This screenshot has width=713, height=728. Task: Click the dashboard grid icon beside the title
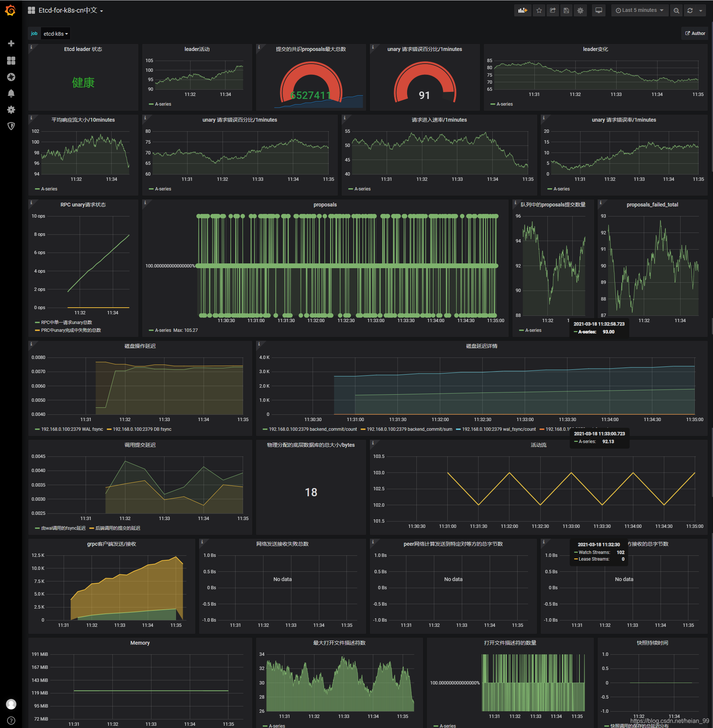point(32,10)
